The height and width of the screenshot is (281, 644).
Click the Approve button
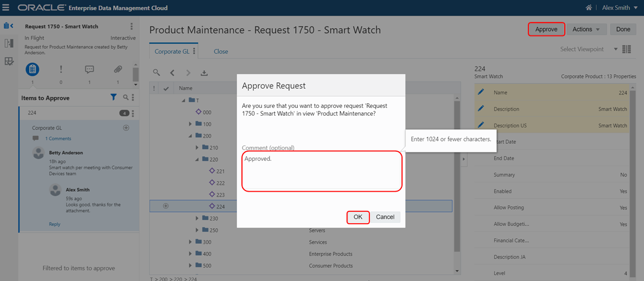546,29
